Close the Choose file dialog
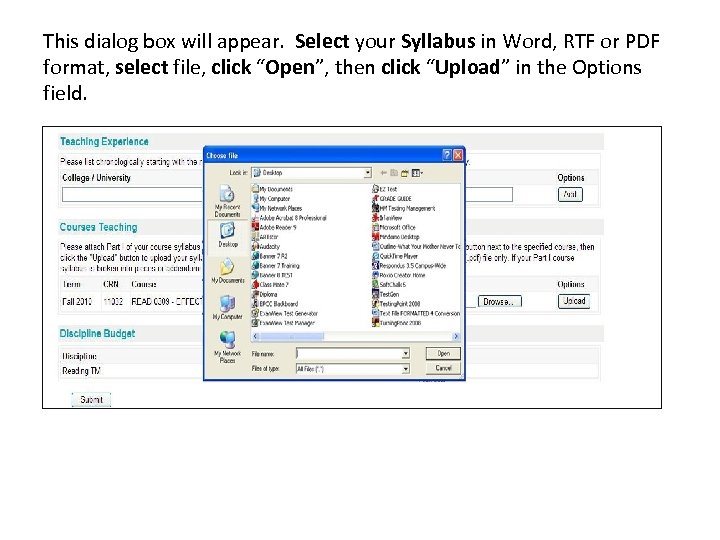Screen dimensions: 720x540 pyautogui.click(x=458, y=155)
